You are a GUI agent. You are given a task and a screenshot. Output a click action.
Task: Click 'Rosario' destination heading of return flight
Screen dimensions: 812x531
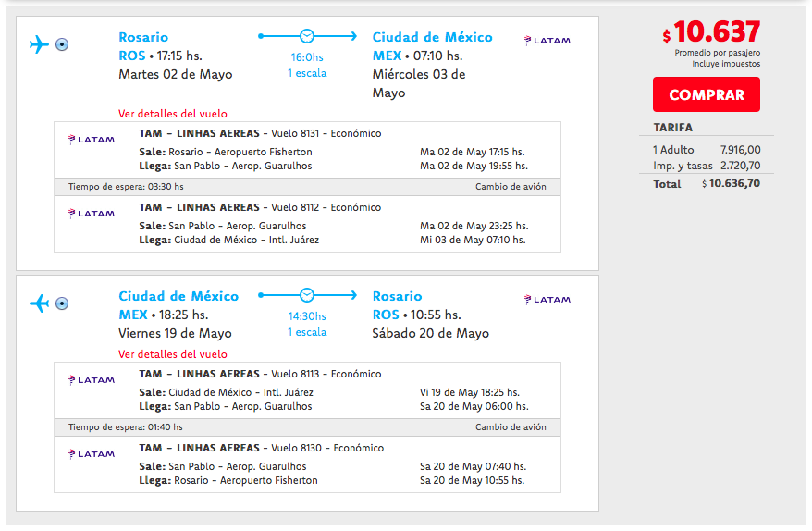click(x=397, y=296)
